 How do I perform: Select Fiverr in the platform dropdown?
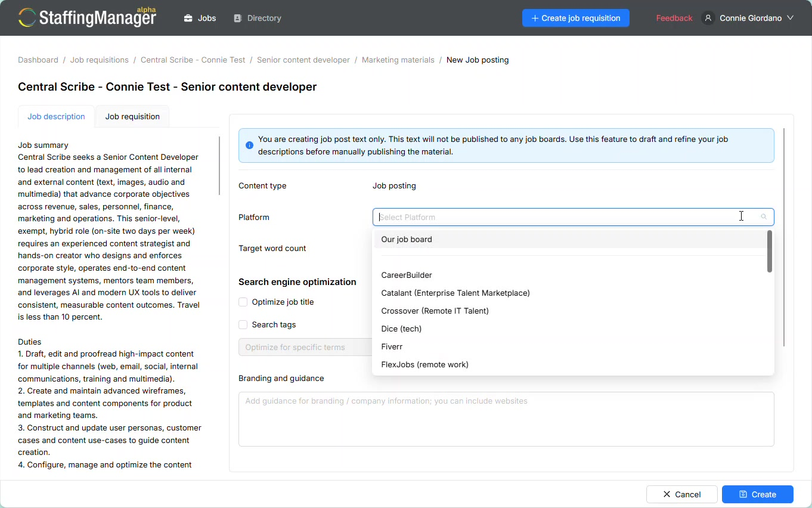point(569,347)
